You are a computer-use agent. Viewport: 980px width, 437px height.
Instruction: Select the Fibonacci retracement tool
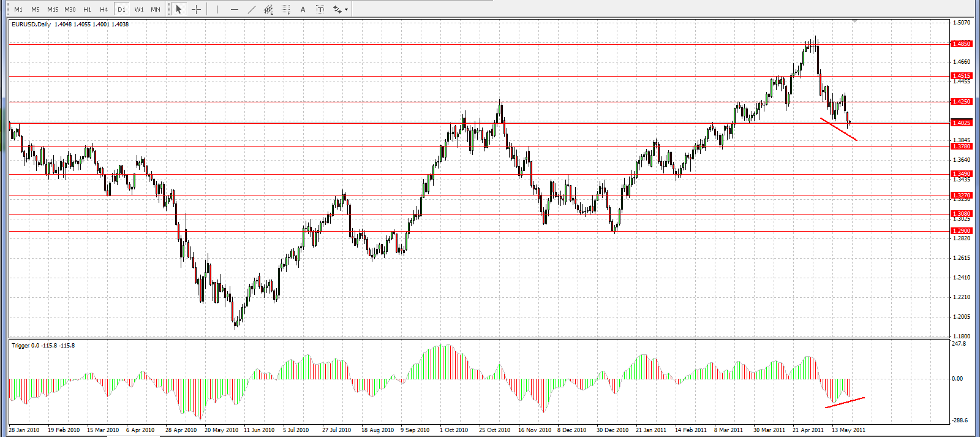click(286, 9)
